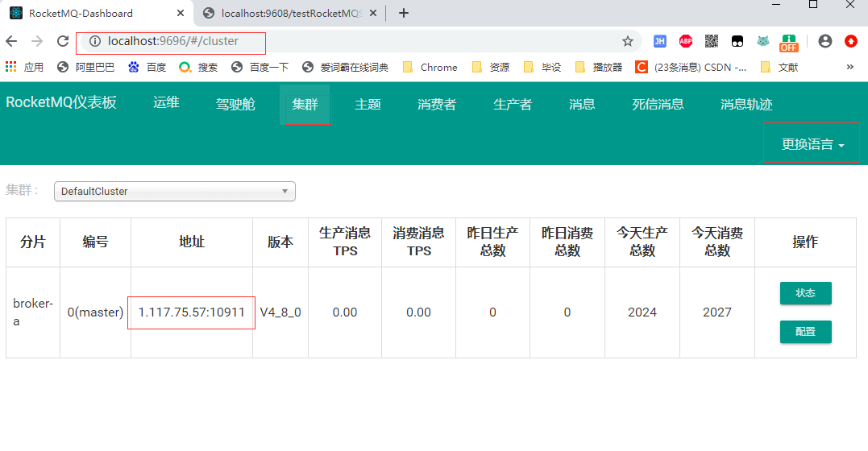Click the JH extension icon
The image size is (868, 451).
[659, 41]
